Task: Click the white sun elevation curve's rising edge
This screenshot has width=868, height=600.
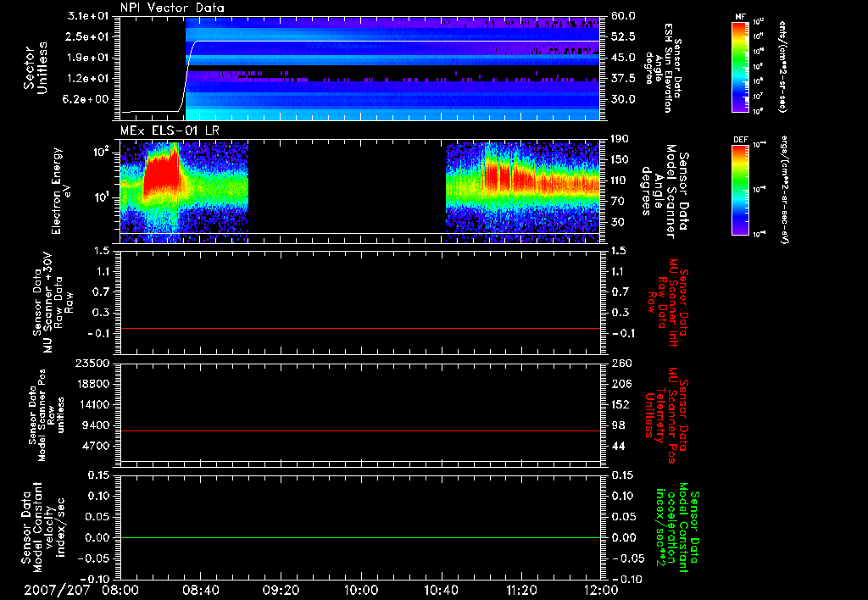Action: 188,75
